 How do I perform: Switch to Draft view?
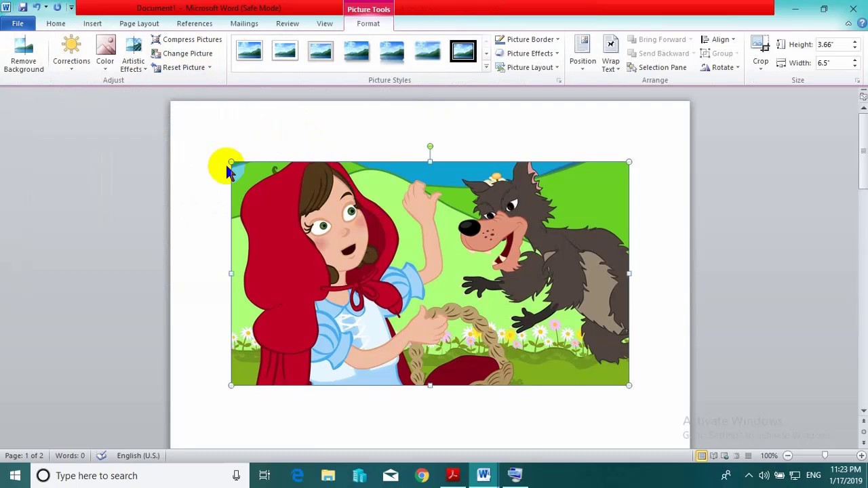[x=748, y=455]
